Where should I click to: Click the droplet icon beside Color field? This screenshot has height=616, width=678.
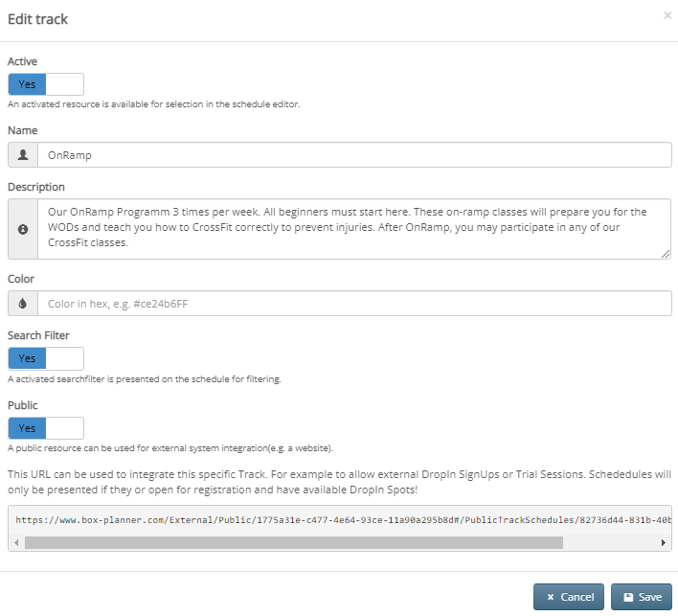click(x=23, y=304)
